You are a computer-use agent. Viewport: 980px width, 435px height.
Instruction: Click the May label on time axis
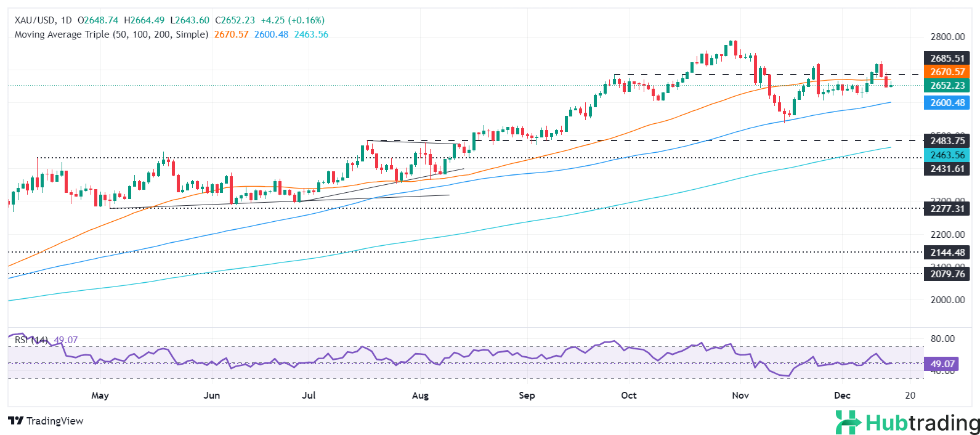coord(100,396)
